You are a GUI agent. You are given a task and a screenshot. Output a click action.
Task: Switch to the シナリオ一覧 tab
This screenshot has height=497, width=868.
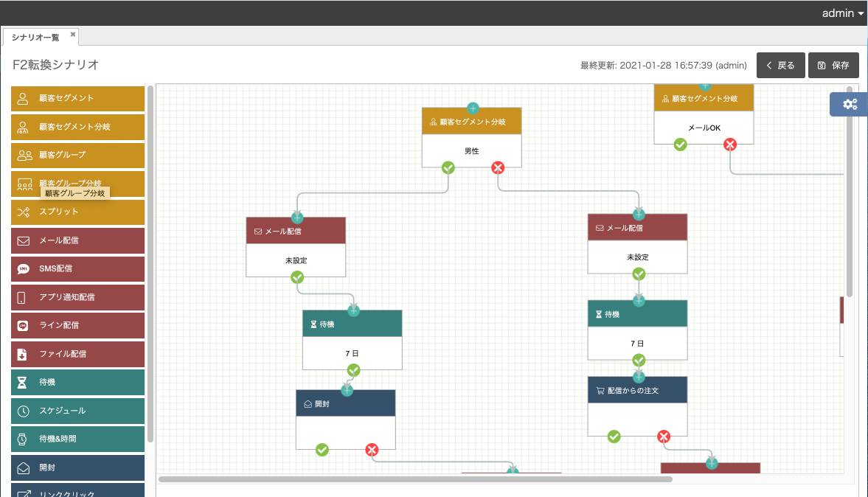tap(35, 37)
